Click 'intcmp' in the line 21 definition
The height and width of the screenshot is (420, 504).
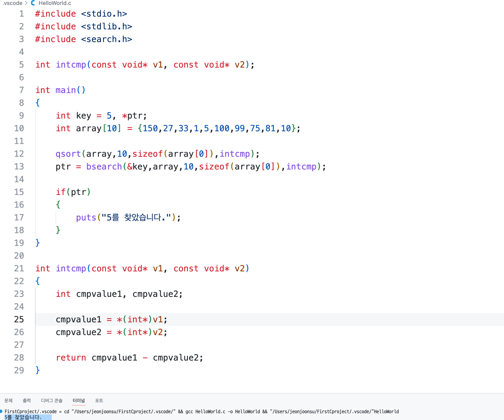click(x=71, y=269)
